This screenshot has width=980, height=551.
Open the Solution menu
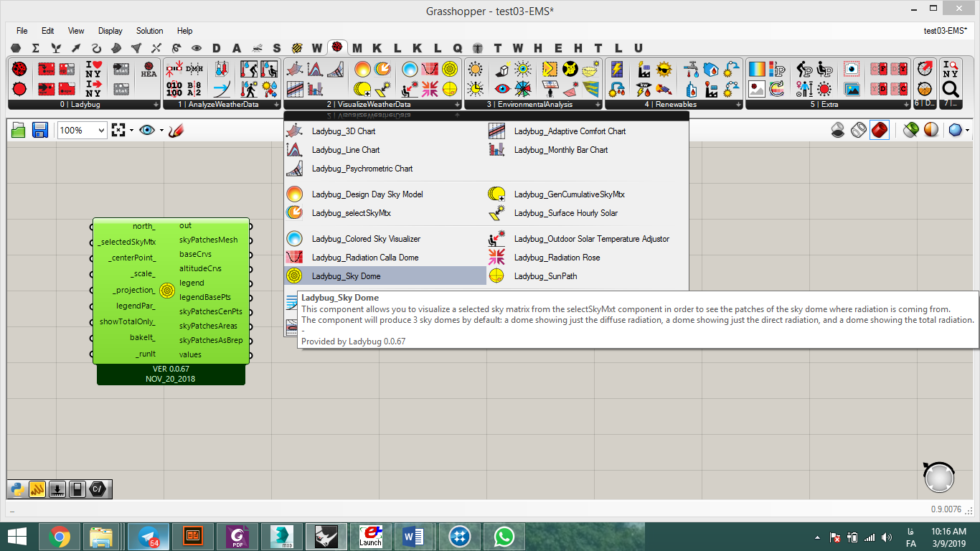tap(150, 31)
